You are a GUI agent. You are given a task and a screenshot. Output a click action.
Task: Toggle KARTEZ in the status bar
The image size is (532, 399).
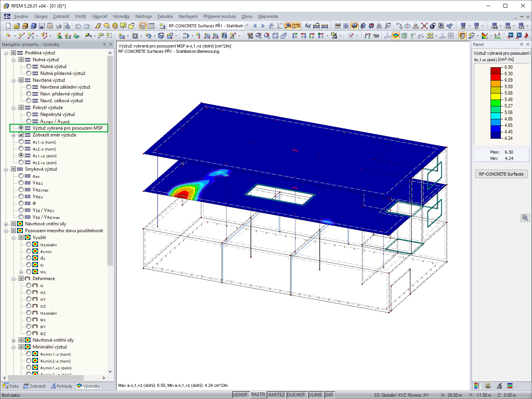coord(276,395)
